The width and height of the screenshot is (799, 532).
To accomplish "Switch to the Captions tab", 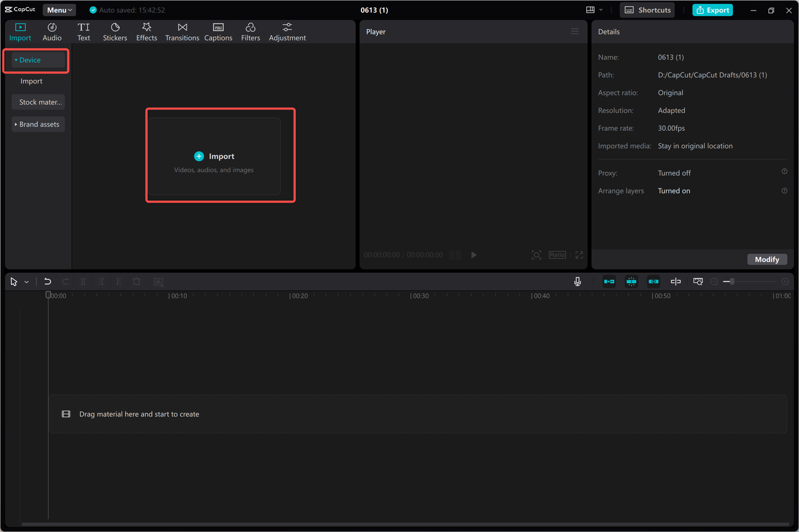I will [218, 31].
